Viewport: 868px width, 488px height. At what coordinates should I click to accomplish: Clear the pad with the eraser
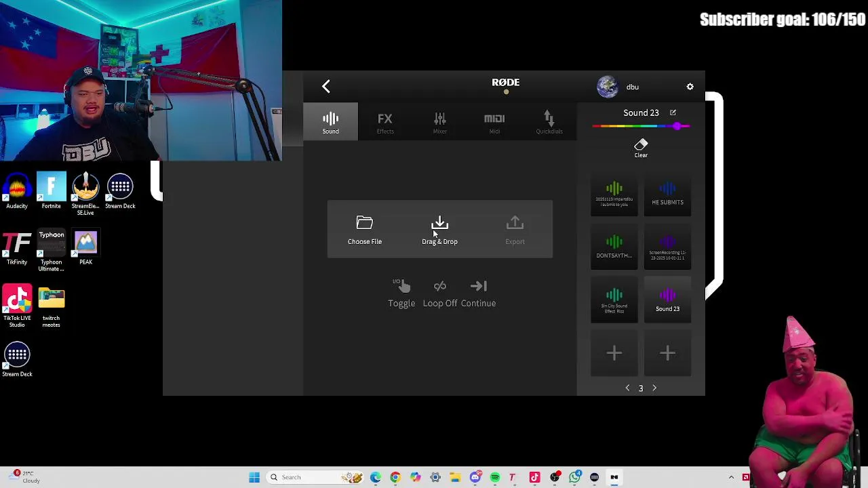(x=641, y=148)
